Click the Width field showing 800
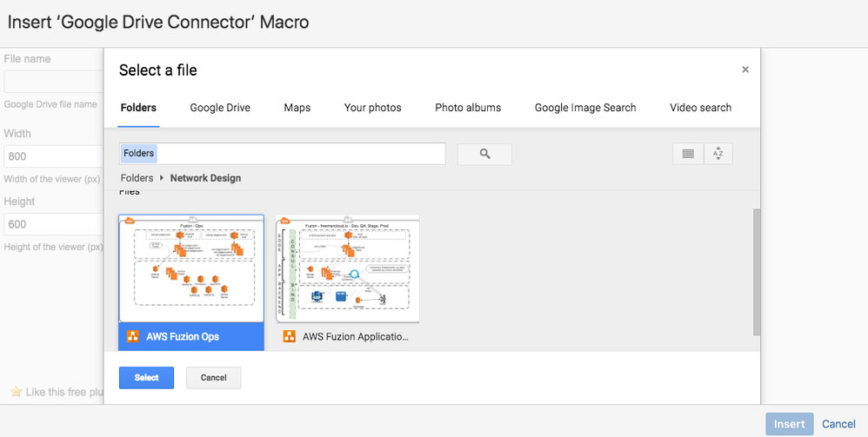 click(54, 156)
